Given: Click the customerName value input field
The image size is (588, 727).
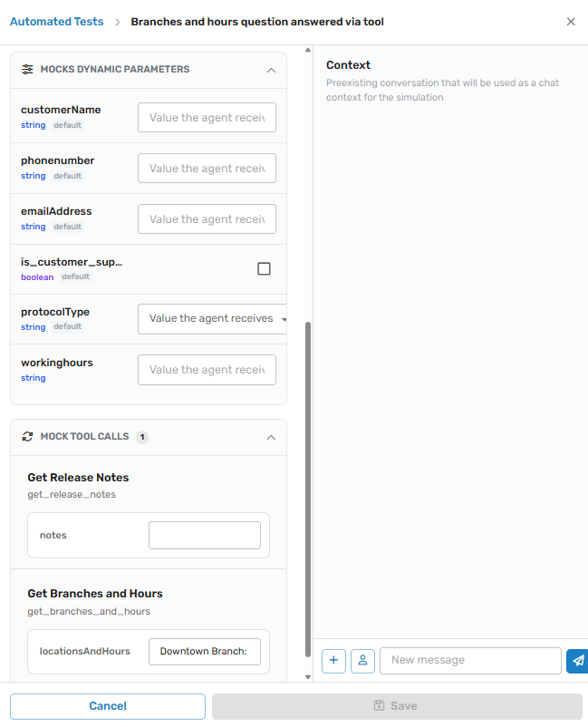Looking at the screenshot, I should (207, 118).
